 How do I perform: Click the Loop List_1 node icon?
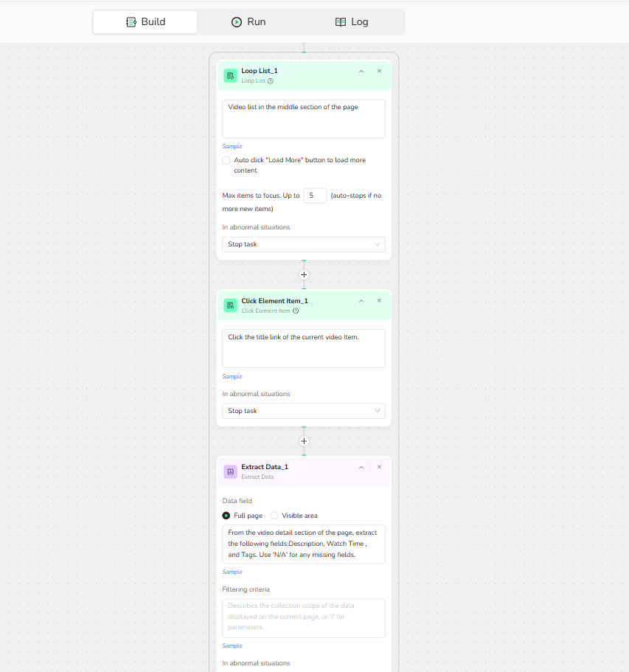[230, 75]
